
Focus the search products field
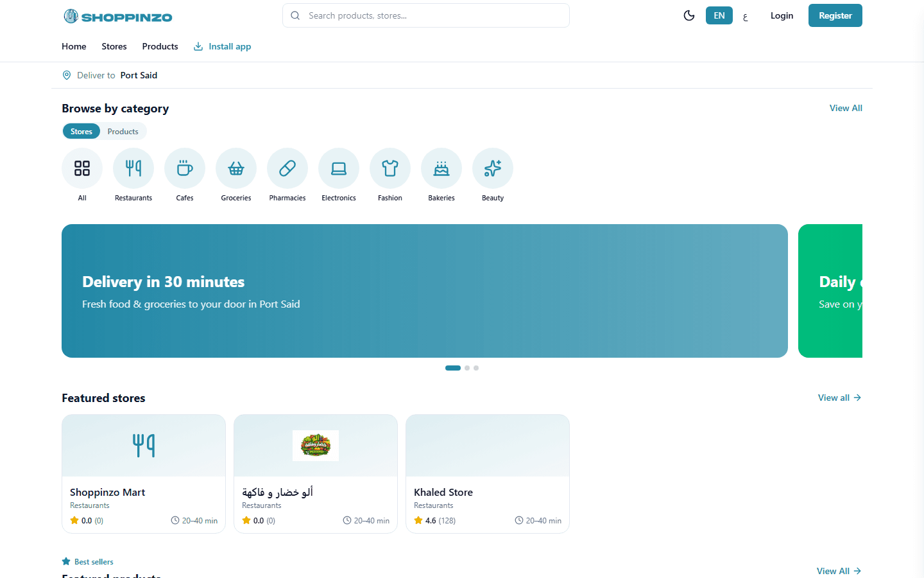426,15
